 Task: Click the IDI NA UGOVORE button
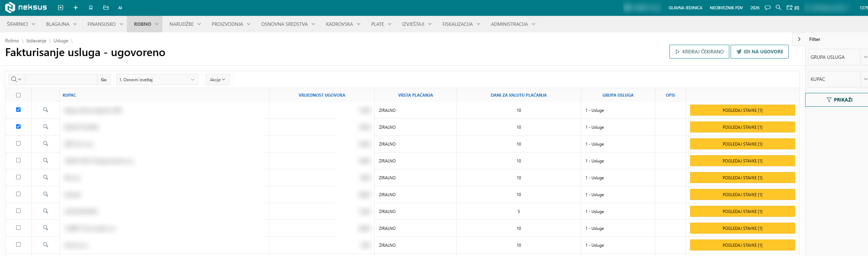[759, 52]
